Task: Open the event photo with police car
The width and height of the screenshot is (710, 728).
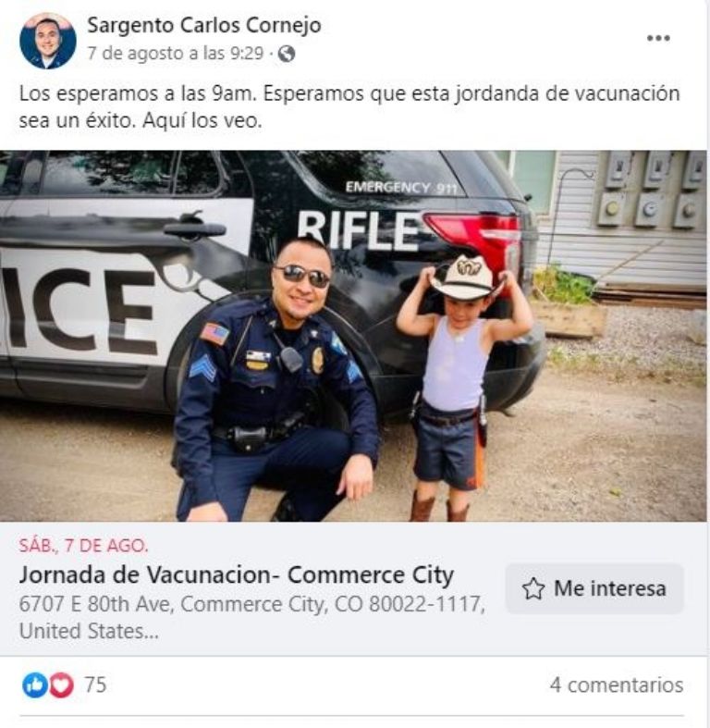Action: (353, 336)
